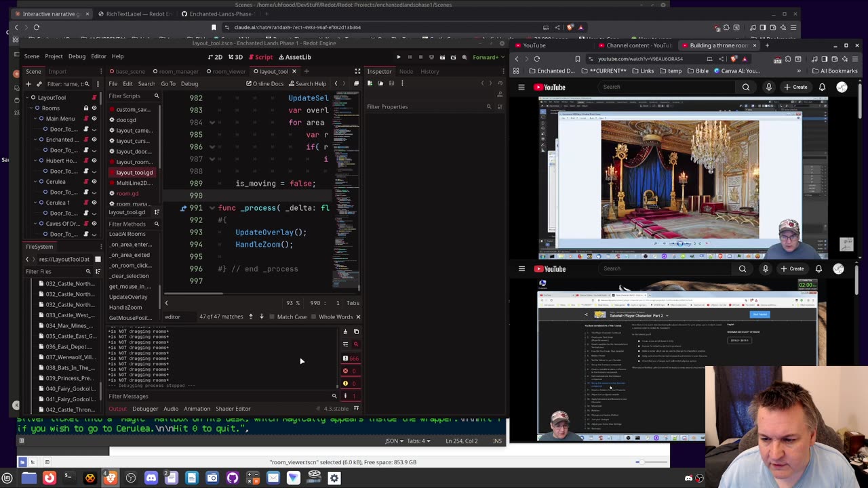This screenshot has width=868, height=488.
Task: Run the project with the play button
Action: (399, 57)
